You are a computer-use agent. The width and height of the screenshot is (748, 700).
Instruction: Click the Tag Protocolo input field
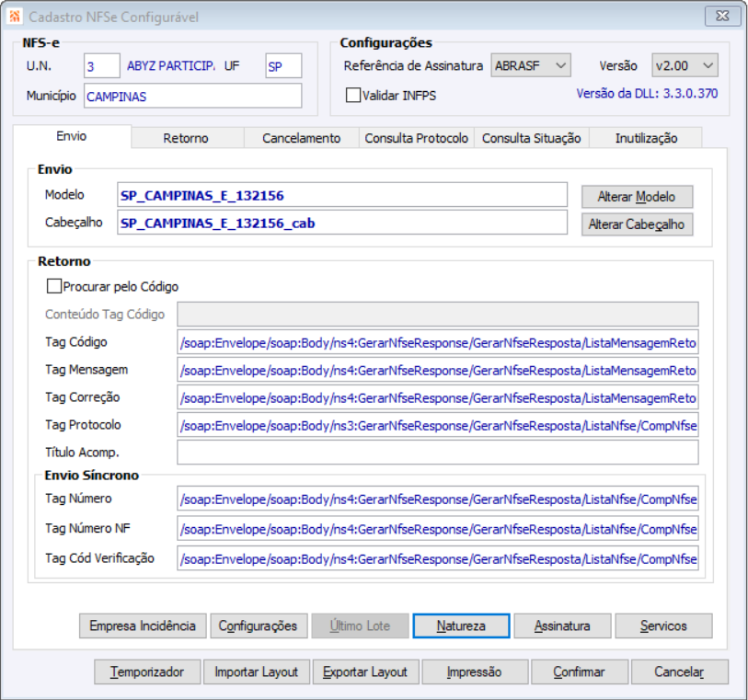tap(437, 425)
